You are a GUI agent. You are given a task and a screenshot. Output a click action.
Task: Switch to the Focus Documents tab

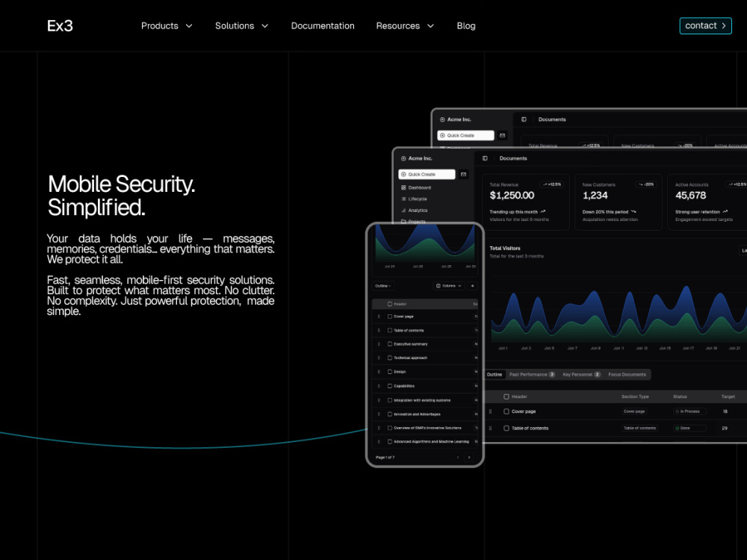click(x=627, y=374)
